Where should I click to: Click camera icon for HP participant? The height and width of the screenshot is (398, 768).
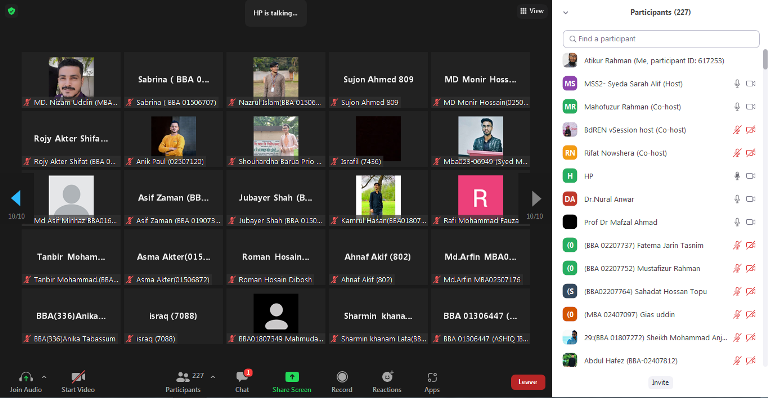(x=750, y=176)
